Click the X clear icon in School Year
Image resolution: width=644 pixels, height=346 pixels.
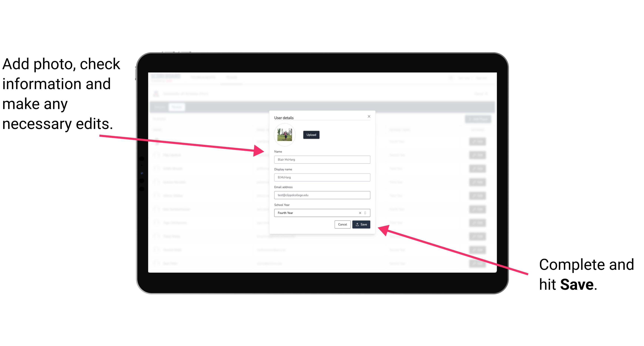click(x=359, y=213)
